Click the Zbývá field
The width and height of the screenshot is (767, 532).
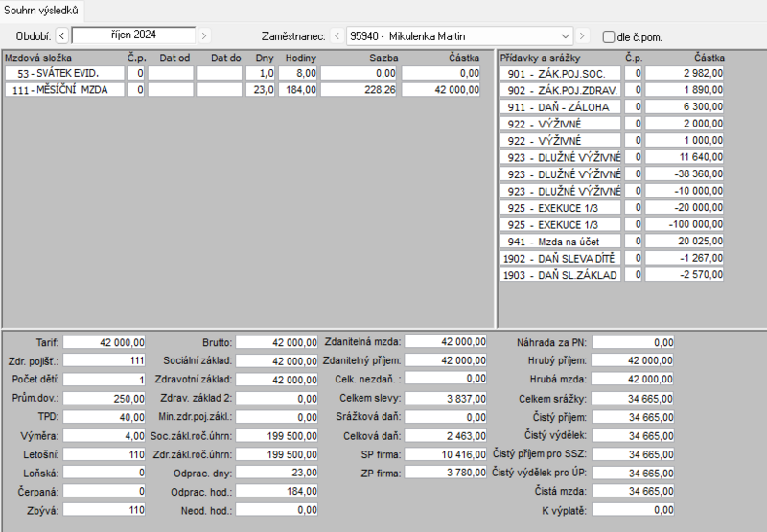pos(104,510)
